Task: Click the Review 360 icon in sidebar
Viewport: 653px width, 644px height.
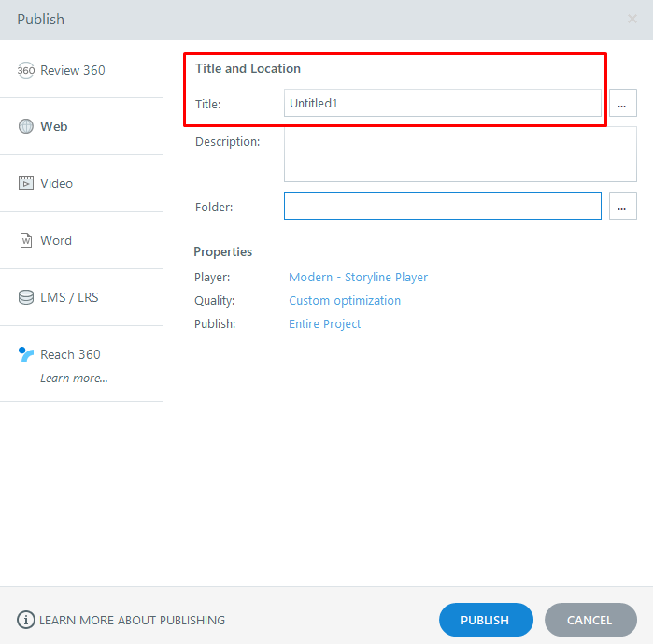Action: [x=26, y=70]
